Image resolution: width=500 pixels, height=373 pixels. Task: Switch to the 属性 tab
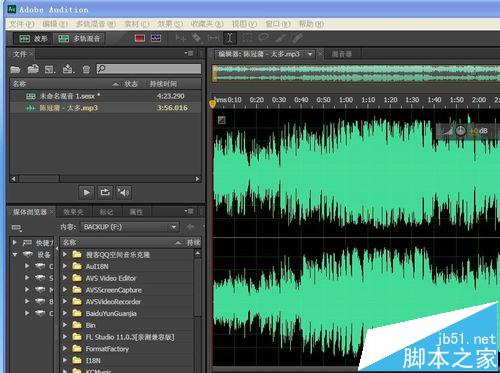[136, 212]
